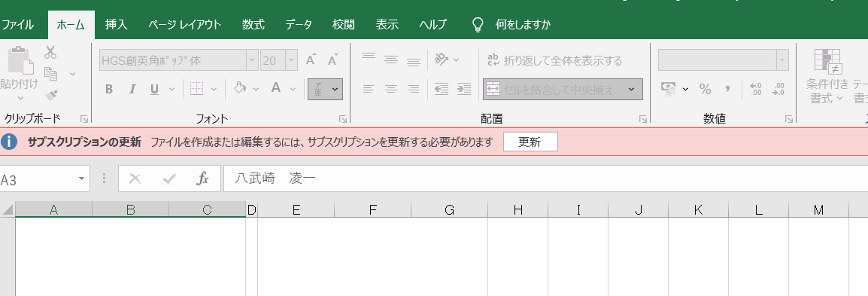Toggle 折り返して全体を表示する wrap text
The width and height of the screenshot is (868, 296).
[554, 60]
